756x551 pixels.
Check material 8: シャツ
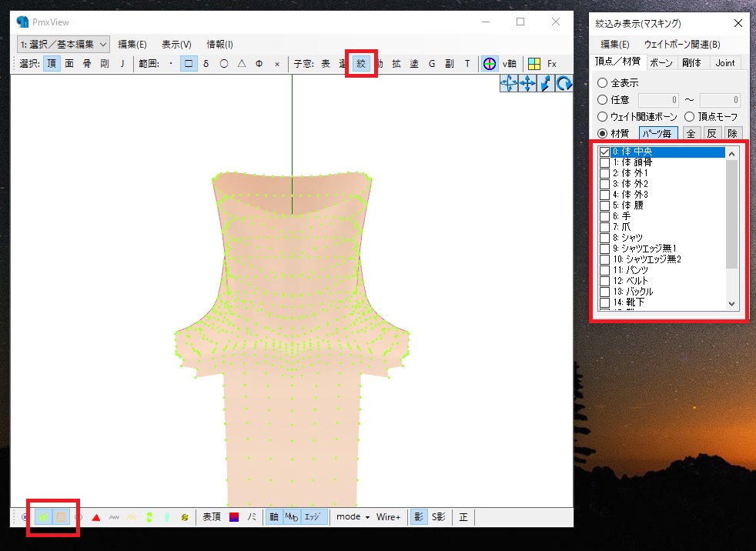click(x=604, y=238)
